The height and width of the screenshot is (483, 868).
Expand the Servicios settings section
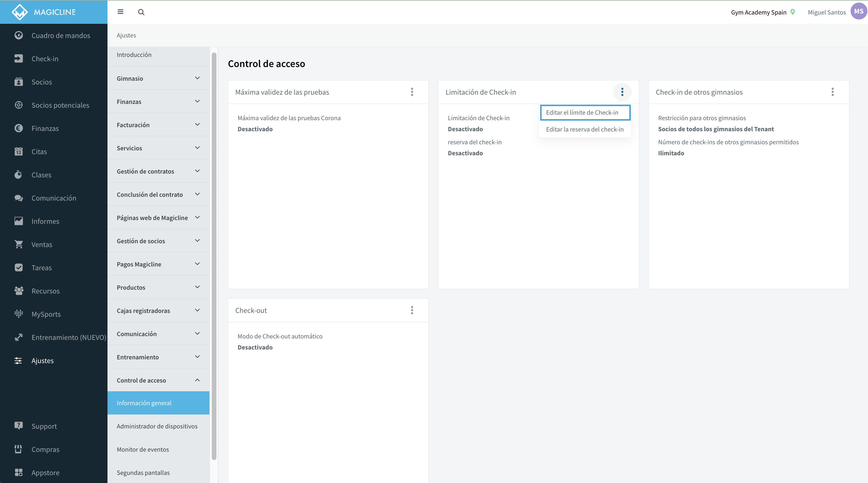(x=158, y=148)
